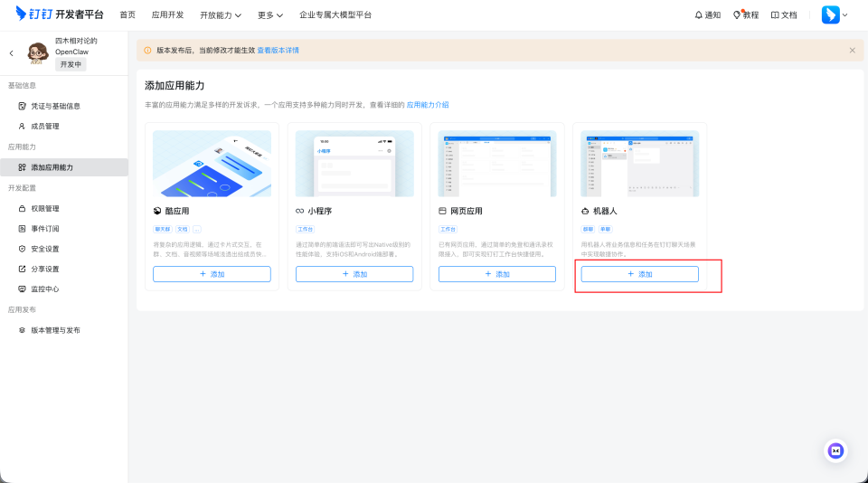Click the 网页应用 card title icon
Screen dimensions: 868x483
442,211
